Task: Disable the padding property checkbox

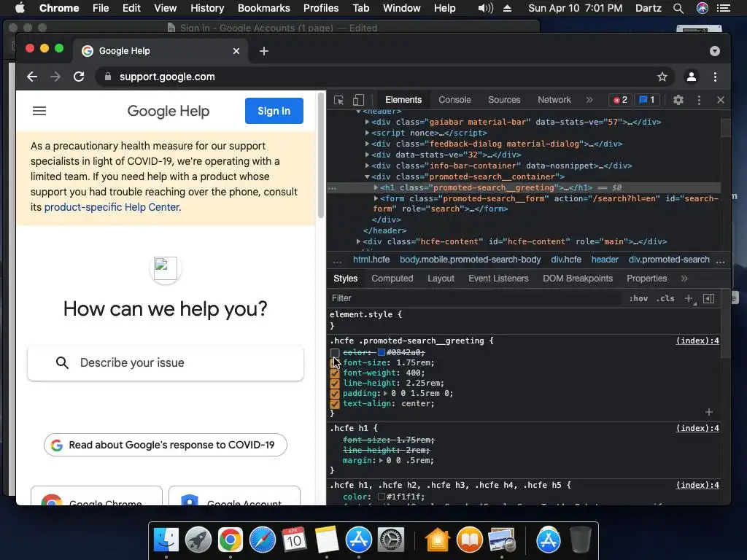Action: point(334,394)
